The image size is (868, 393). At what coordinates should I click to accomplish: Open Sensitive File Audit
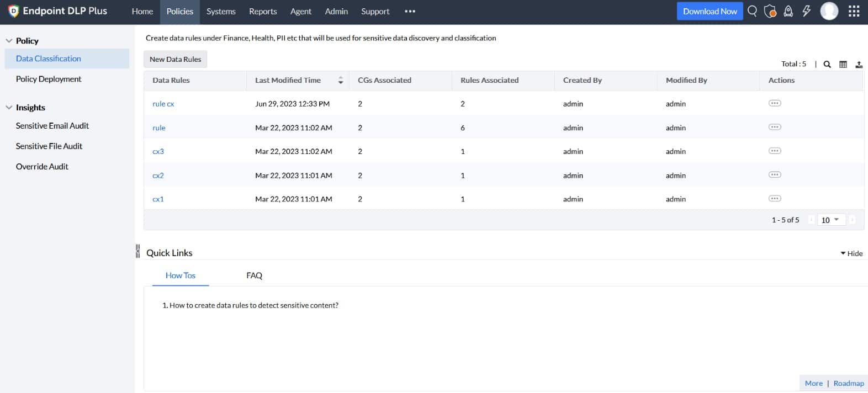click(49, 146)
